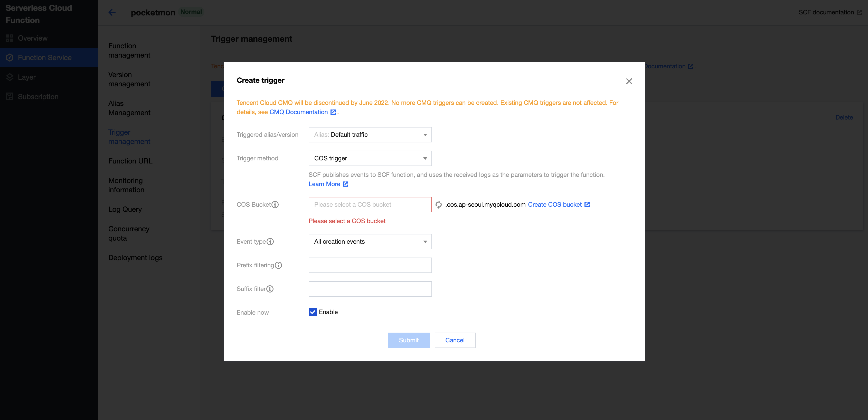Click the back arrow beside pocketmon

pos(112,13)
